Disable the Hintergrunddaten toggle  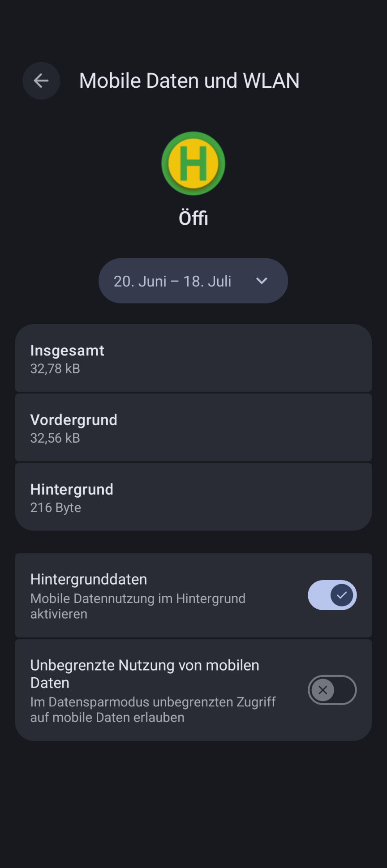point(332,595)
